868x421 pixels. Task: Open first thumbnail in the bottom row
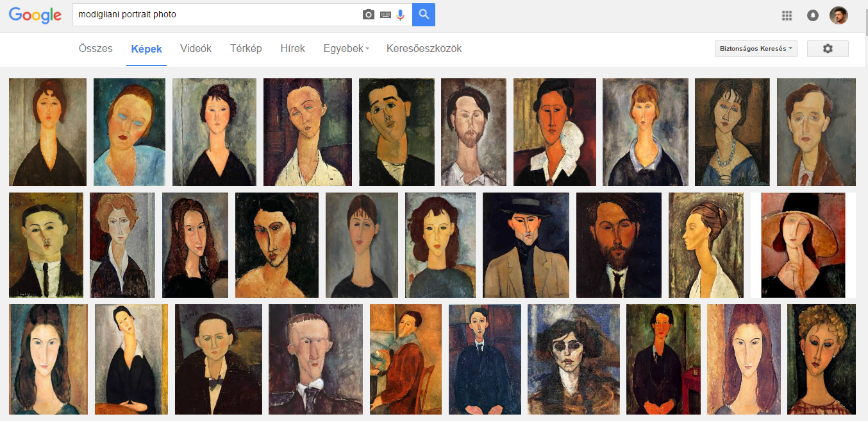point(49,359)
